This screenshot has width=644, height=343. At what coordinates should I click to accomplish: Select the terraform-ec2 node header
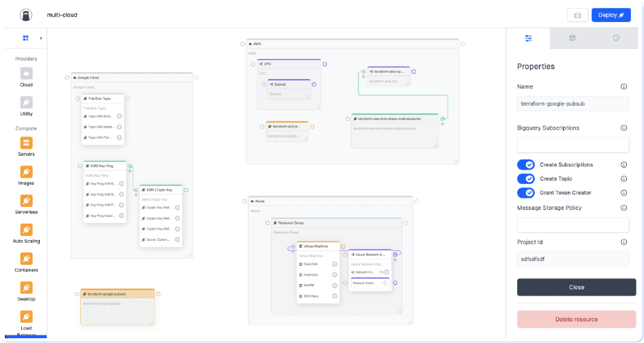click(287, 127)
